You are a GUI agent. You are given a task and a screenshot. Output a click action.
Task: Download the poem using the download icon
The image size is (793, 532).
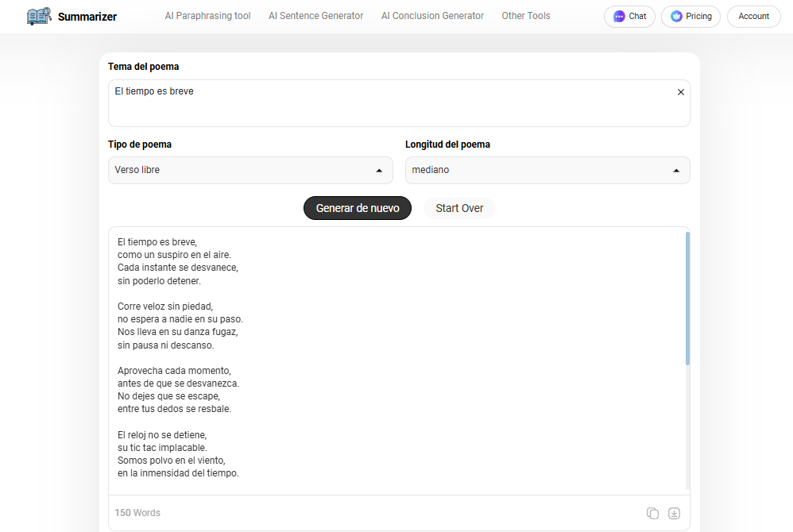(674, 513)
